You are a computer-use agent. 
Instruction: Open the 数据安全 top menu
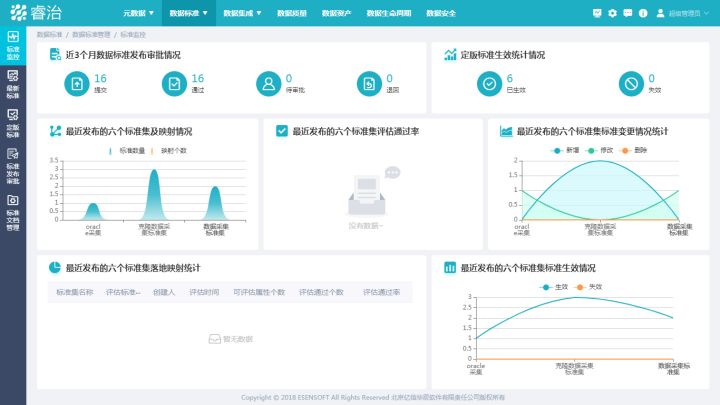pos(441,13)
